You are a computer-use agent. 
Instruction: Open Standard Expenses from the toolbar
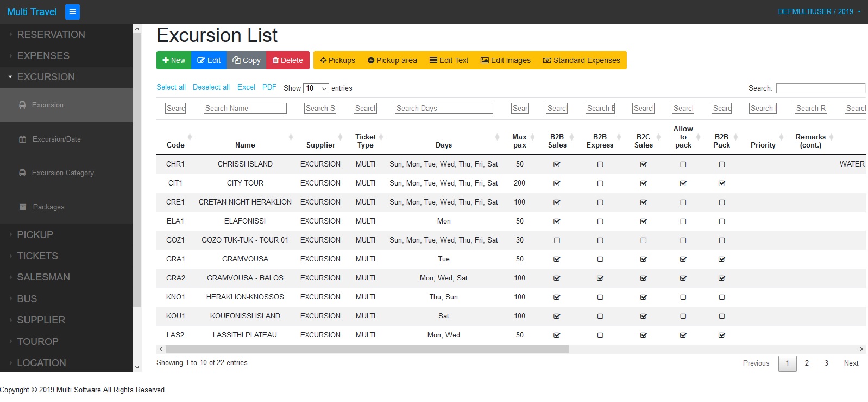click(x=581, y=60)
